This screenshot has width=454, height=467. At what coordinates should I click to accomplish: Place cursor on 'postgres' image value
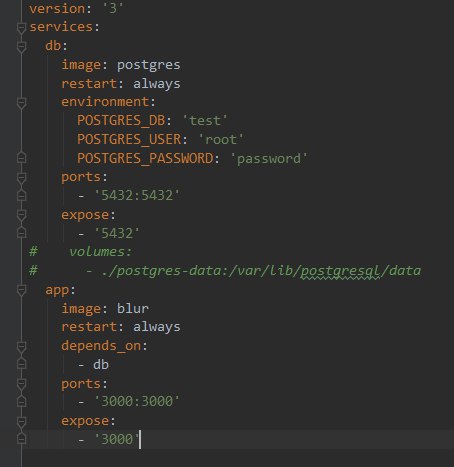(x=148, y=65)
